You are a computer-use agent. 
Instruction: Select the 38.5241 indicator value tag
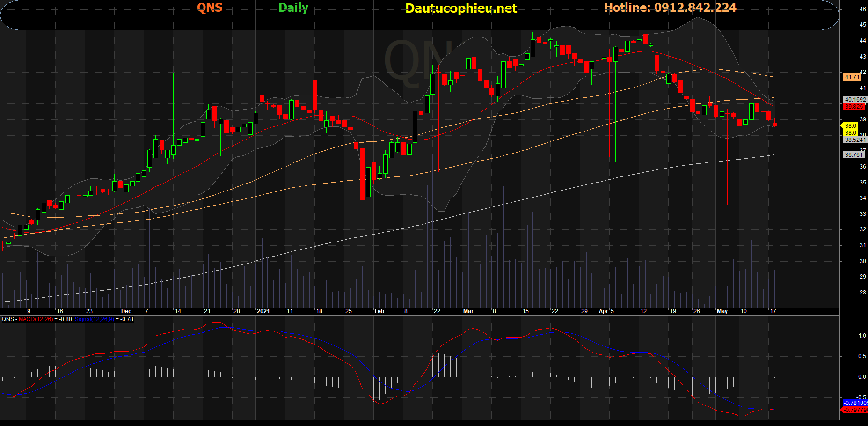click(x=855, y=140)
